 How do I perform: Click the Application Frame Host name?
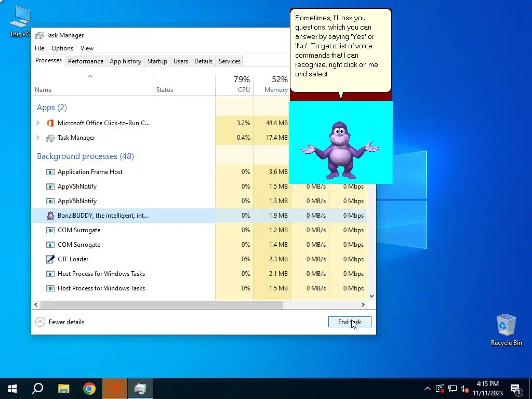pyautogui.click(x=90, y=172)
